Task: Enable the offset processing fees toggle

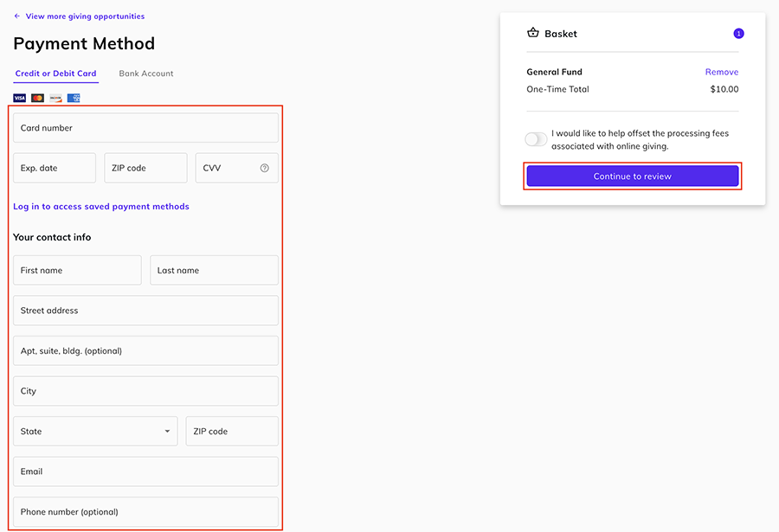Action: (x=536, y=139)
